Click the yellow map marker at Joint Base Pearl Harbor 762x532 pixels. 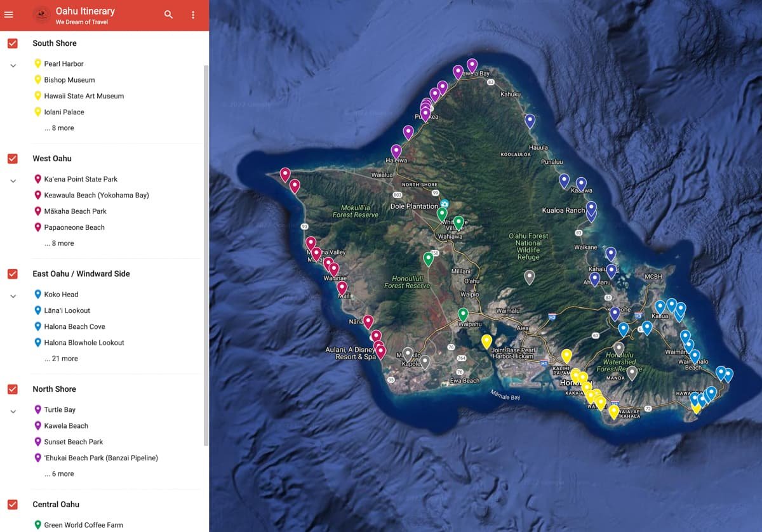pyautogui.click(x=486, y=342)
